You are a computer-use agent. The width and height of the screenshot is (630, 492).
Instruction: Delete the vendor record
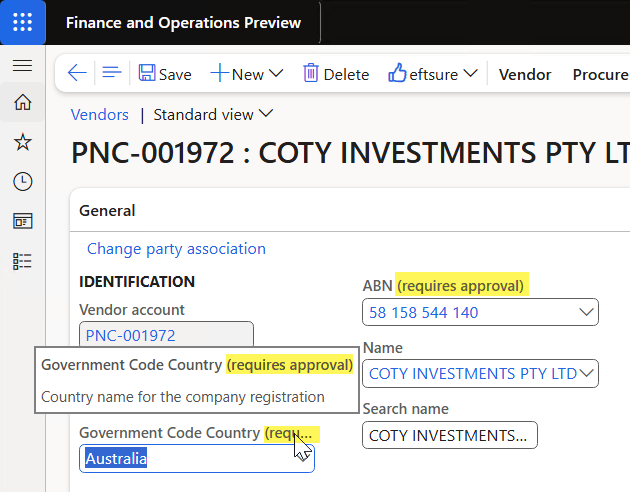[336, 74]
